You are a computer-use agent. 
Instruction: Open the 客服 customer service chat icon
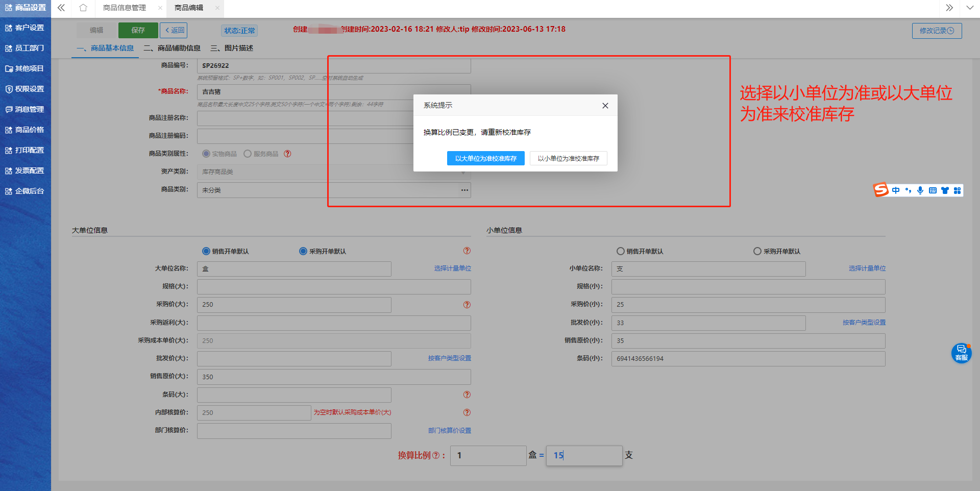(961, 353)
